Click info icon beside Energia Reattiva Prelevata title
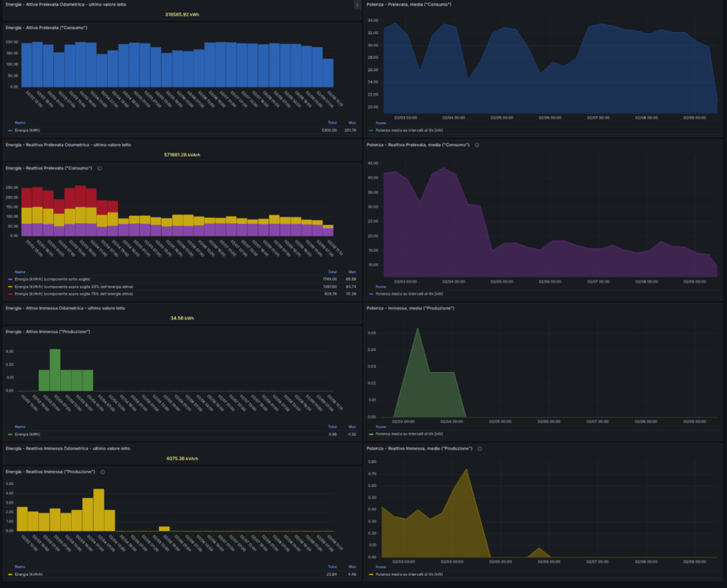 (100, 168)
